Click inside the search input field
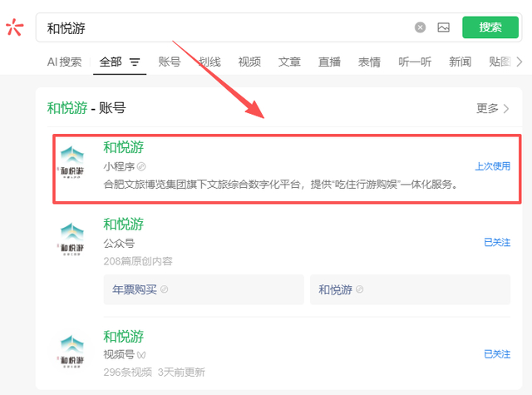 tap(224, 27)
